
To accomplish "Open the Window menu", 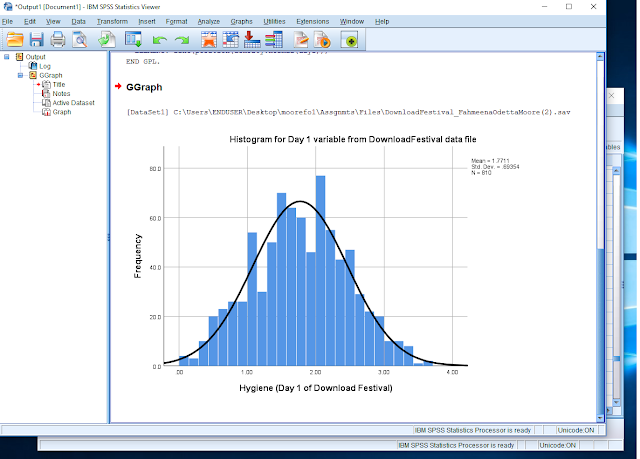I will click(352, 22).
